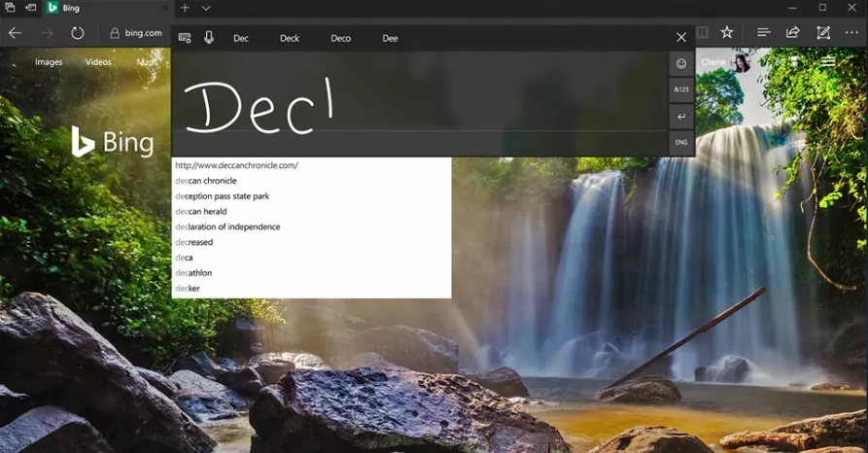The image size is (868, 453).
Task: Make a web note with pen icon
Action: coord(823,33)
